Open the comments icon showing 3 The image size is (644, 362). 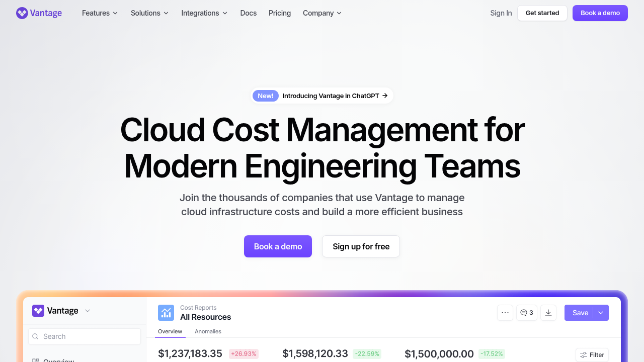pos(527,313)
